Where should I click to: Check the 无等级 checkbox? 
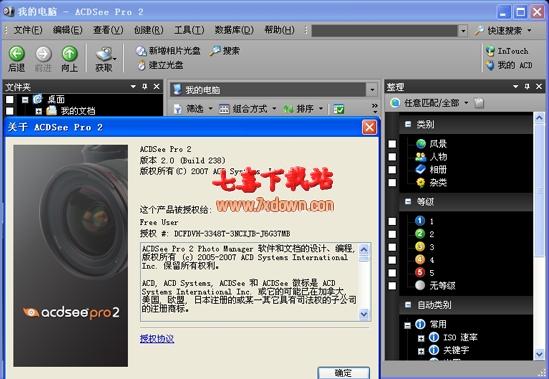392,286
